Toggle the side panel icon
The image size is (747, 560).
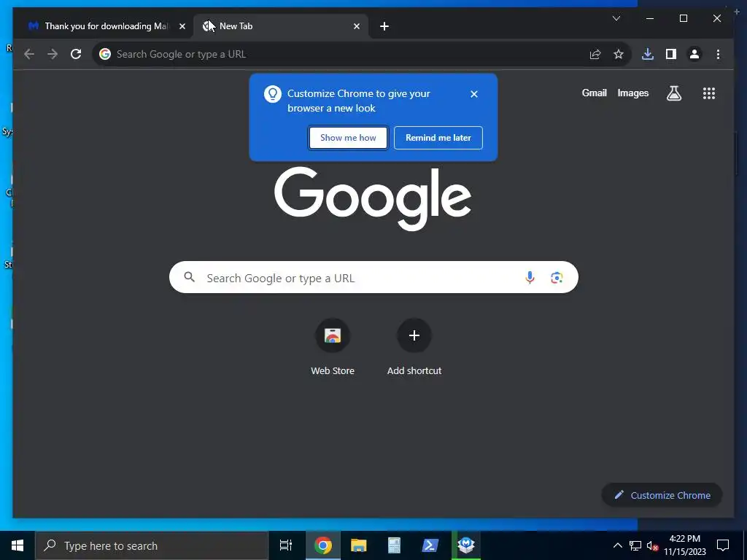pos(671,54)
